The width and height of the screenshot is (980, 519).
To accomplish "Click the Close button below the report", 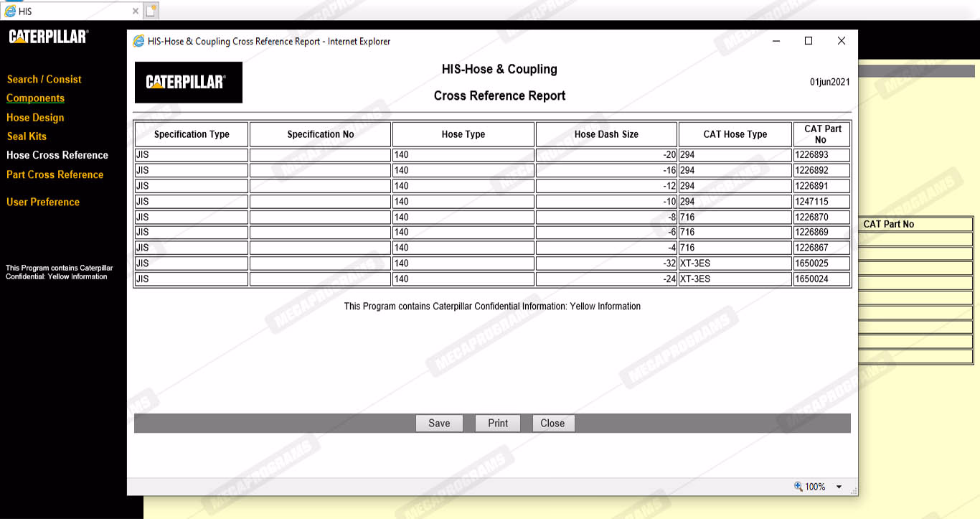I will pyautogui.click(x=552, y=423).
